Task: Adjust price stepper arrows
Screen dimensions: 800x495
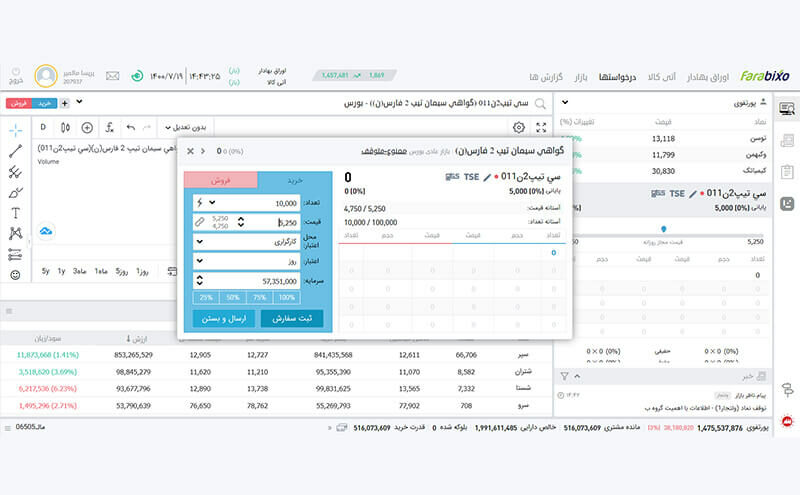Action: 241,222
